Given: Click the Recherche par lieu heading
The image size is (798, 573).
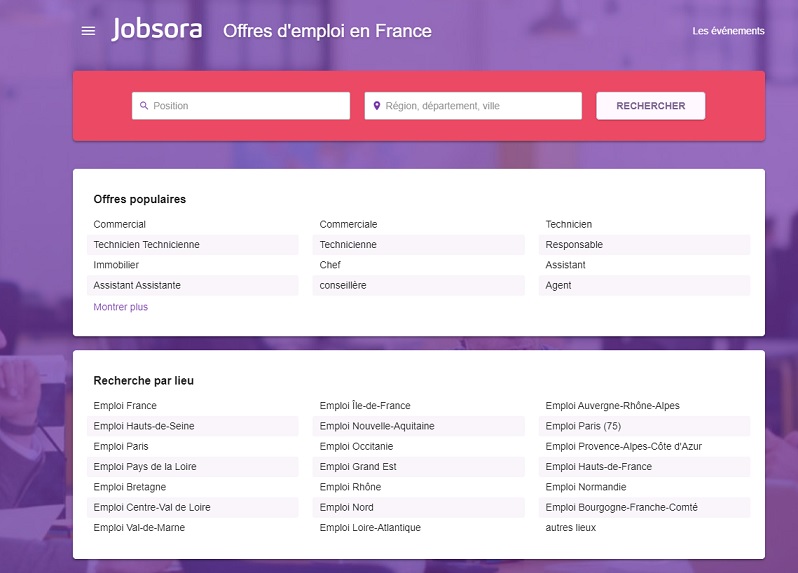Looking at the screenshot, I should (144, 381).
